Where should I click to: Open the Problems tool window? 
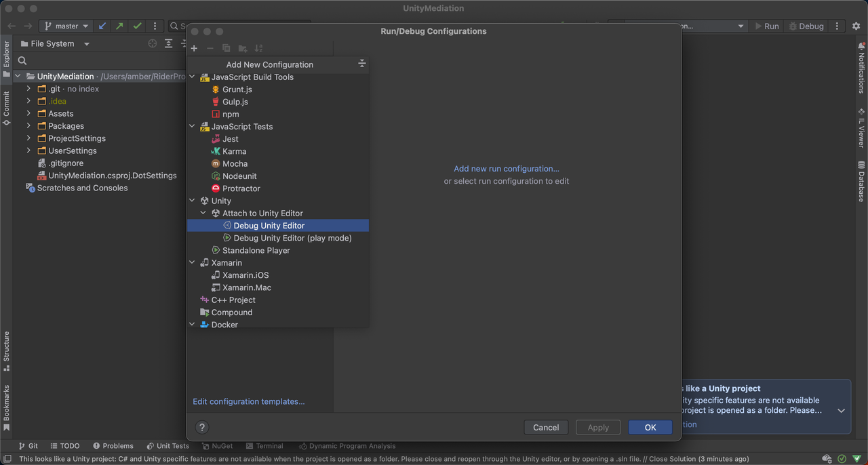(113, 446)
